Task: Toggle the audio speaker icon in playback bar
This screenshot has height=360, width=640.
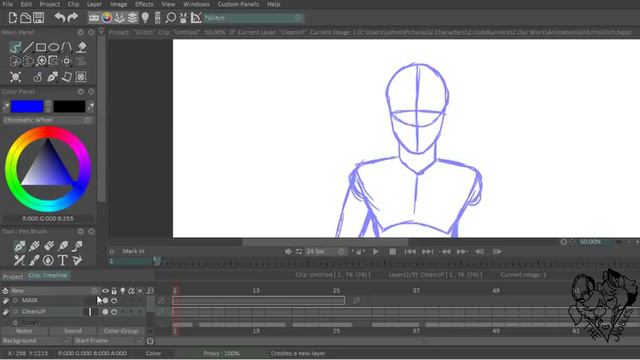Action: click(x=288, y=251)
